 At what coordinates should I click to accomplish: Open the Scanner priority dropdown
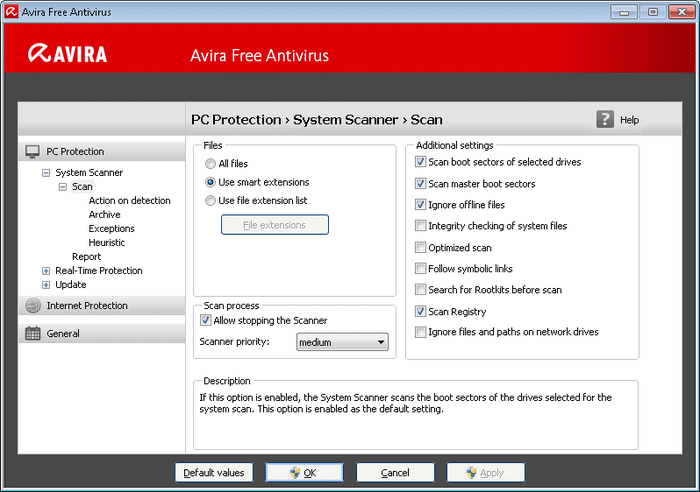click(x=342, y=342)
